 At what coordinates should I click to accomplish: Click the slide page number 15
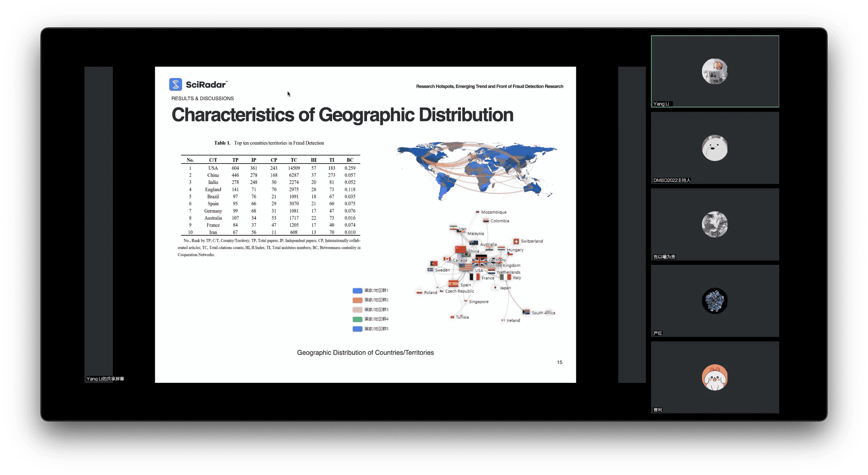point(559,362)
